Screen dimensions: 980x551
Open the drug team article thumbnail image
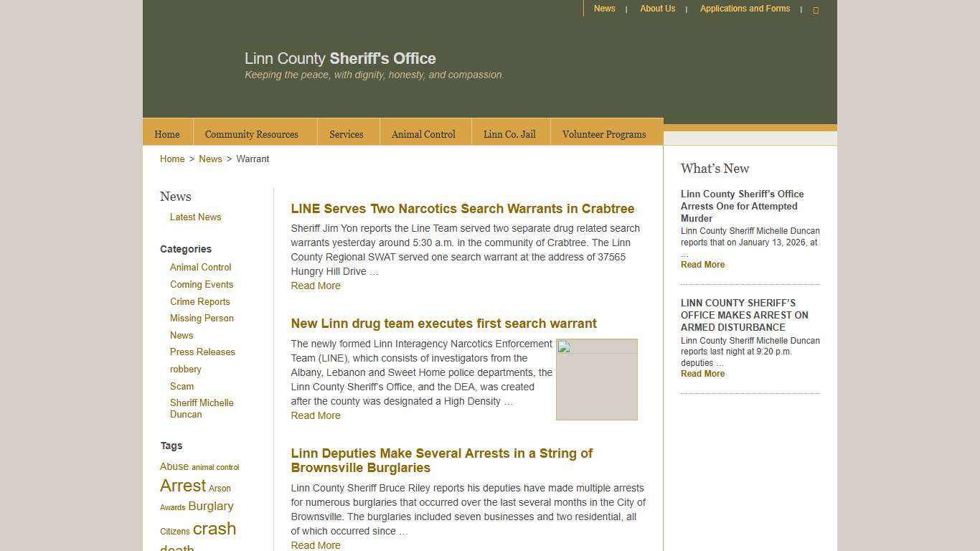point(596,379)
